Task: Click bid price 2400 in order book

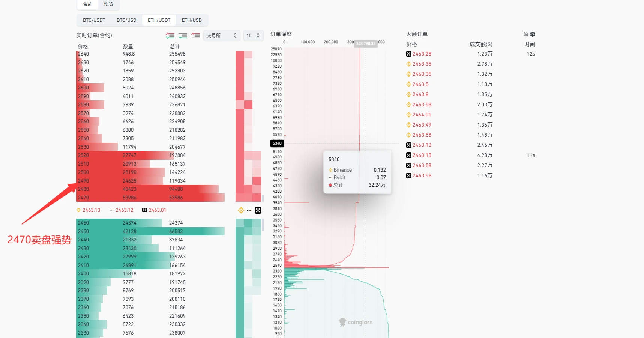Action: point(83,274)
